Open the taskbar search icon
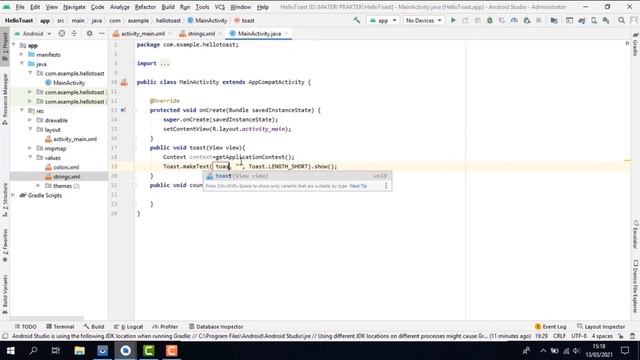 (x=33, y=351)
